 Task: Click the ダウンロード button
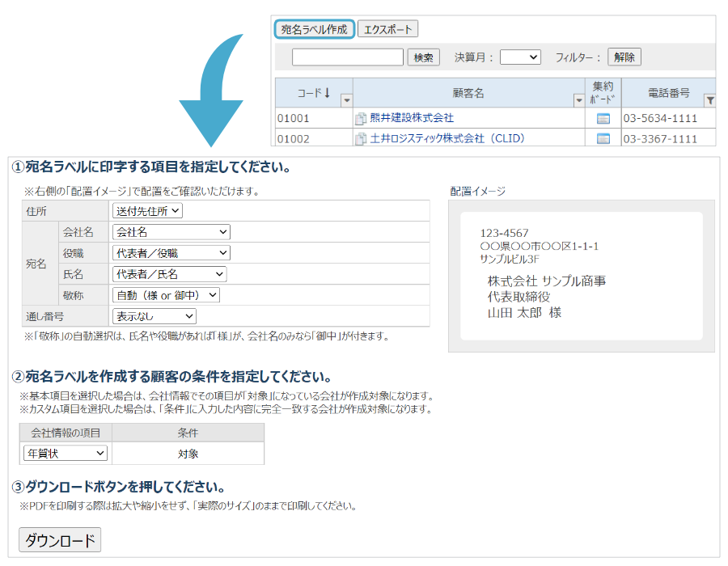(x=60, y=540)
